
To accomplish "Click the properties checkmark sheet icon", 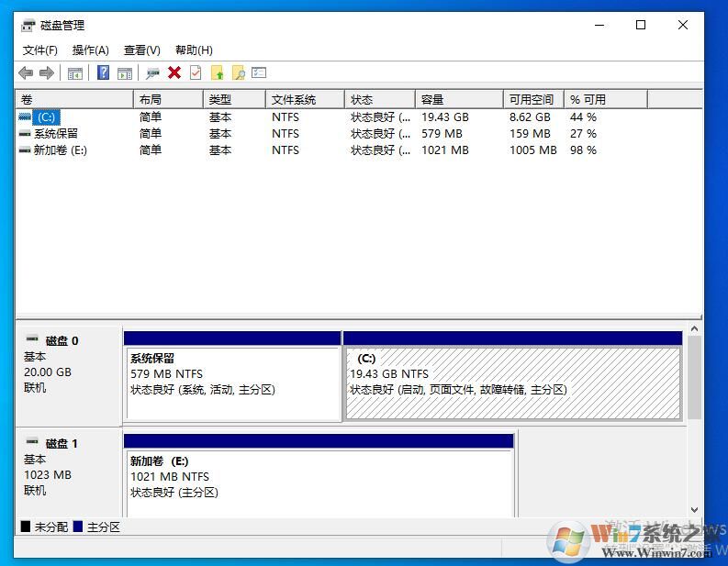I will click(196, 73).
